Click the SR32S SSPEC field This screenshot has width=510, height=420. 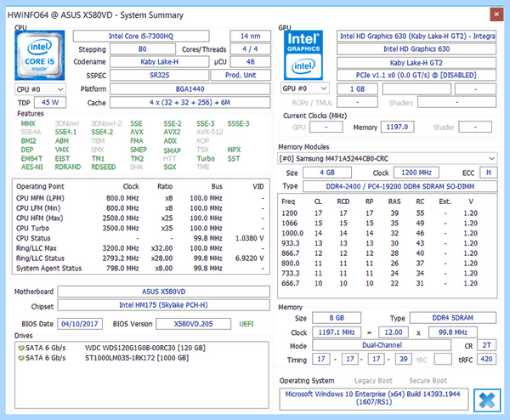point(160,75)
